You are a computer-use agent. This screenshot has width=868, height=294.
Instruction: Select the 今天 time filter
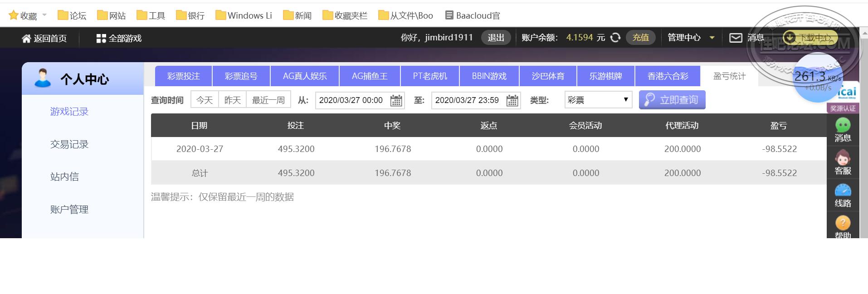205,100
